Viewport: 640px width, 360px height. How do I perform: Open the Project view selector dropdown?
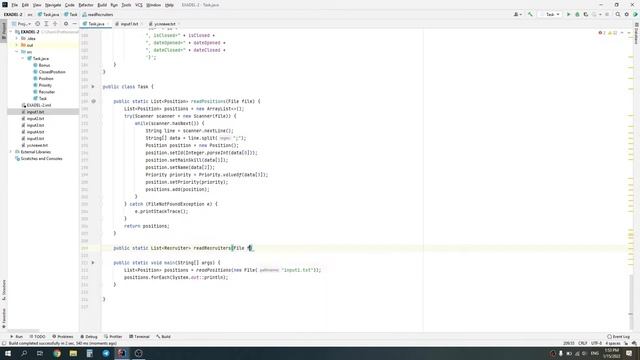(x=21, y=24)
